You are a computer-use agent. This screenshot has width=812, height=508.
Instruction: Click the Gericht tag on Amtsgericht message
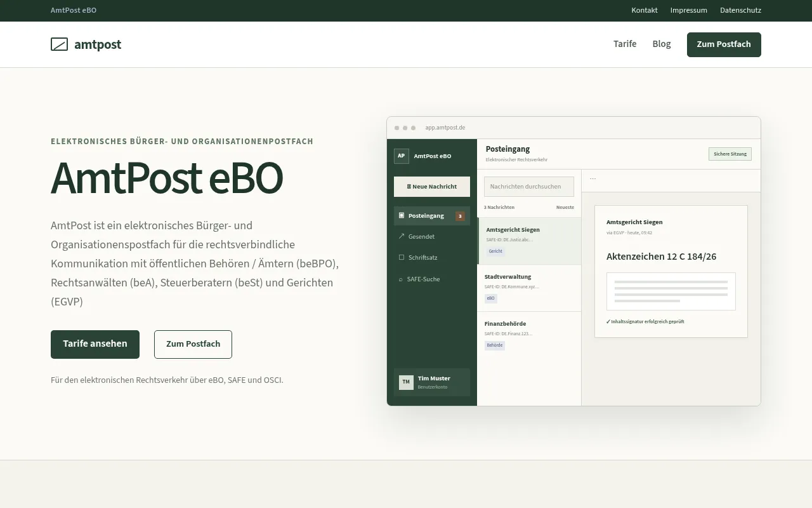tap(495, 251)
